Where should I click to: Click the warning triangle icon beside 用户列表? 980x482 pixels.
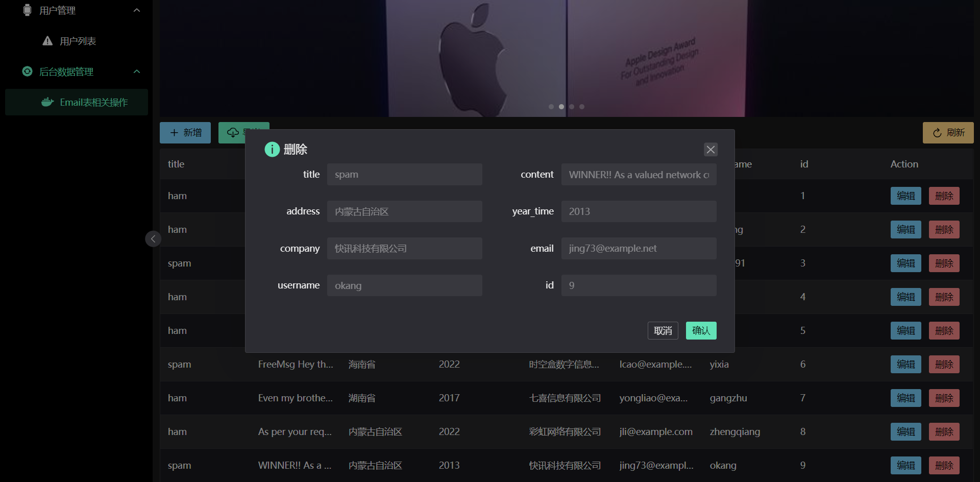coord(47,41)
